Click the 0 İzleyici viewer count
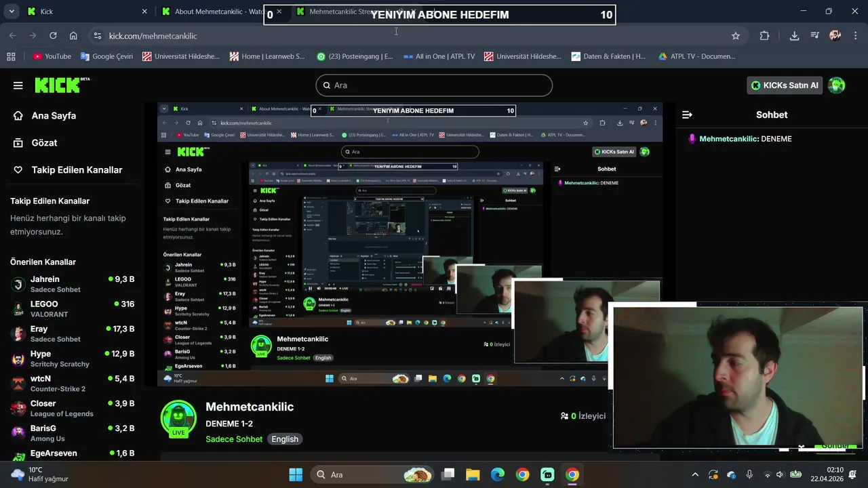868x488 pixels. 583,416
